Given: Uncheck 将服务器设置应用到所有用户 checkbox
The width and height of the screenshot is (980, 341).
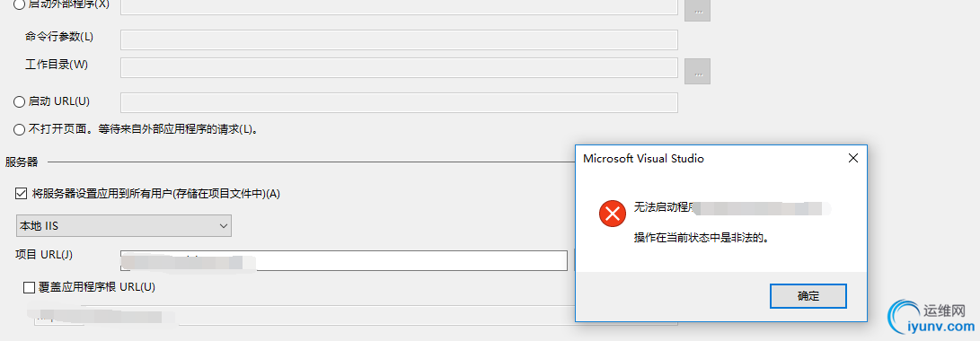Looking at the screenshot, I should [x=22, y=194].
